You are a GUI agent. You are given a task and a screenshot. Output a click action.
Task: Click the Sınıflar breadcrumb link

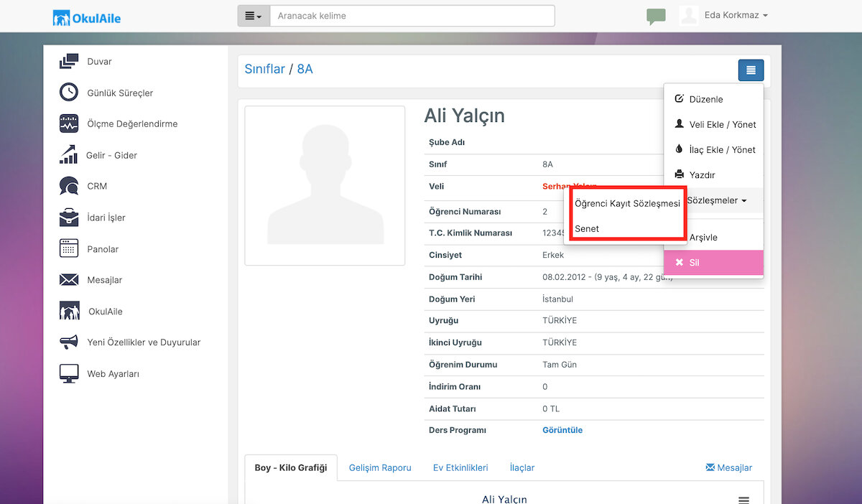(265, 69)
